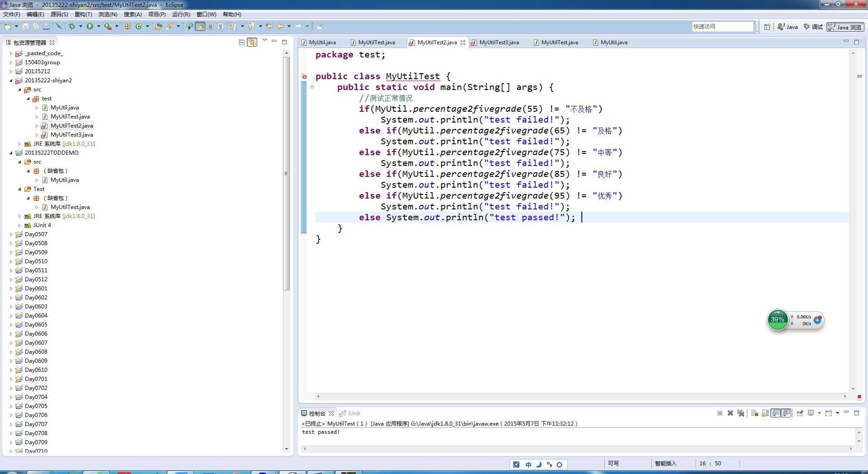Click the 中 input method indicator
The width and height of the screenshot is (868, 474).
click(x=528, y=465)
